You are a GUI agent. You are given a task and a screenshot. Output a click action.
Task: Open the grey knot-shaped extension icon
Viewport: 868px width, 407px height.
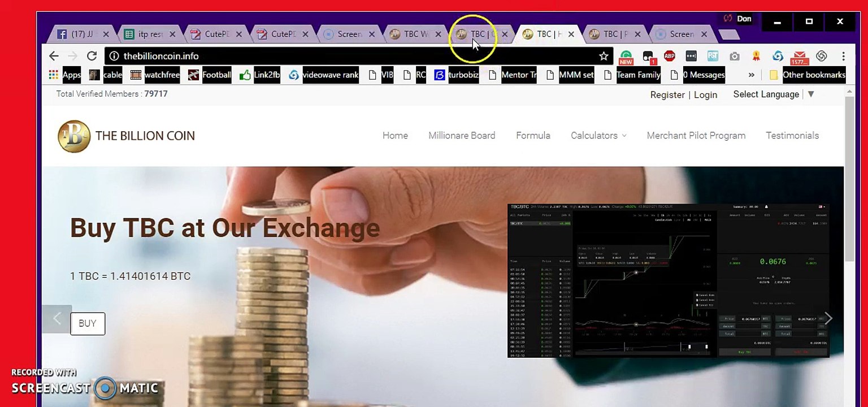822,56
